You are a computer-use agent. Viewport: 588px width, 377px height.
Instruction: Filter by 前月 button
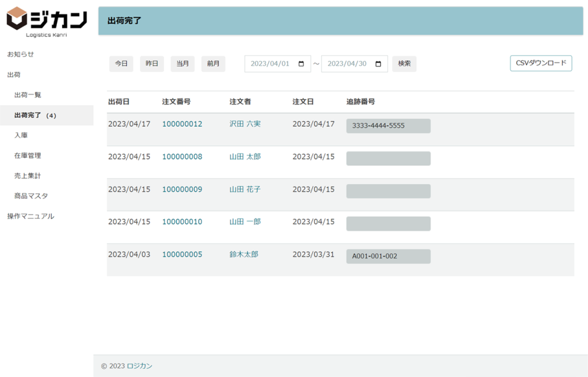pyautogui.click(x=213, y=64)
